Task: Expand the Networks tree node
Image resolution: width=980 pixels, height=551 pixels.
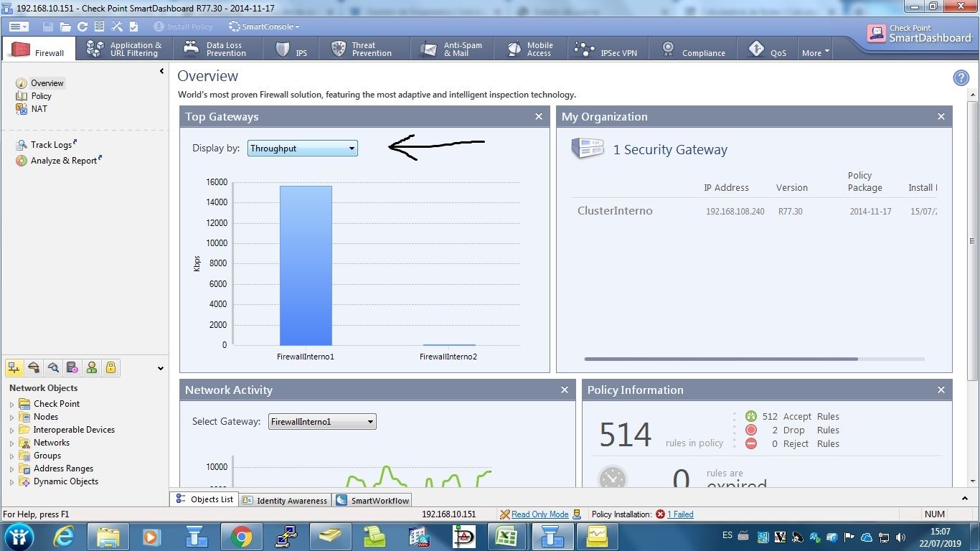Action: 11,443
